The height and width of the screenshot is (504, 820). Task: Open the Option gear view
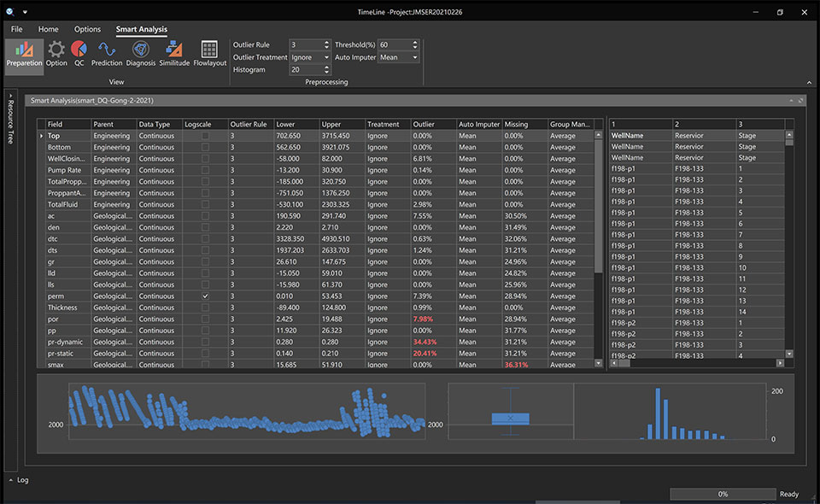click(x=56, y=55)
